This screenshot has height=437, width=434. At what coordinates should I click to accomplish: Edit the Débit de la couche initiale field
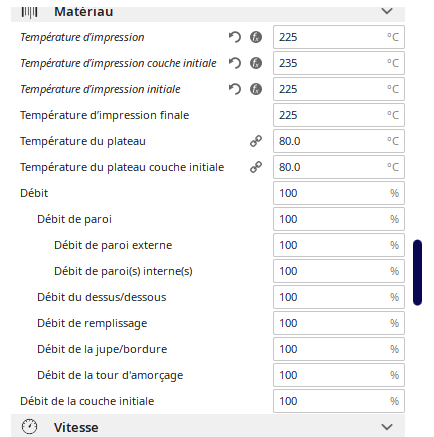point(339,401)
